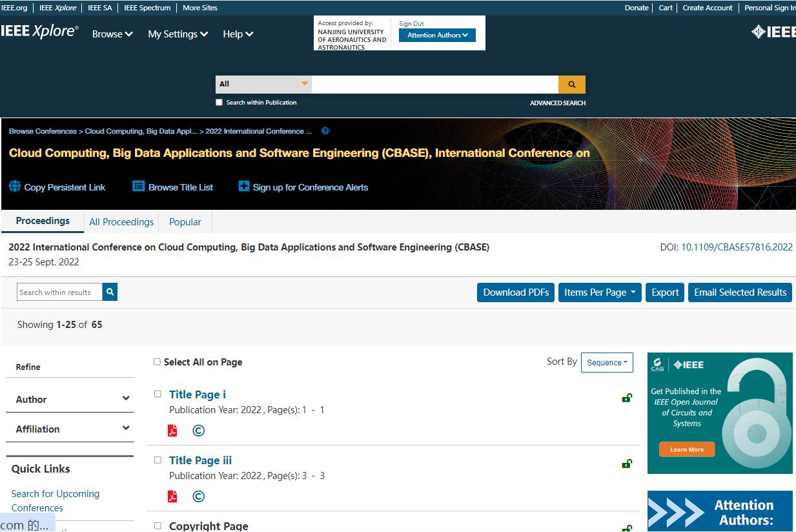The height and width of the screenshot is (532, 796).
Task: Click the Sign Out link
Action: click(x=411, y=24)
